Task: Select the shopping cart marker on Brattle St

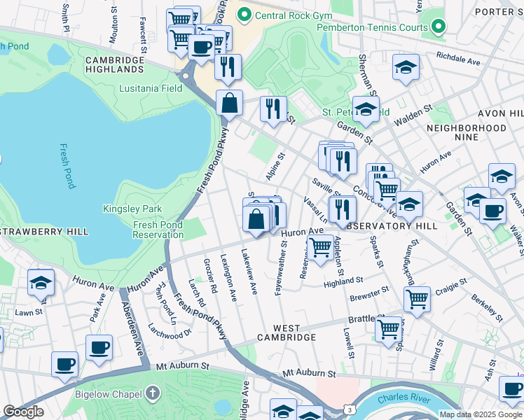Action: click(x=388, y=328)
